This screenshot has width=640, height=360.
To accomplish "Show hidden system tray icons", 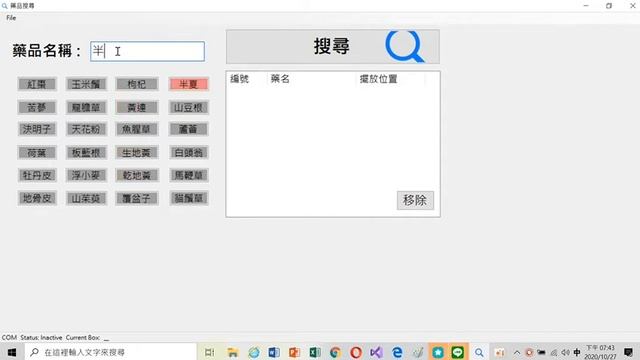I will click(517, 352).
